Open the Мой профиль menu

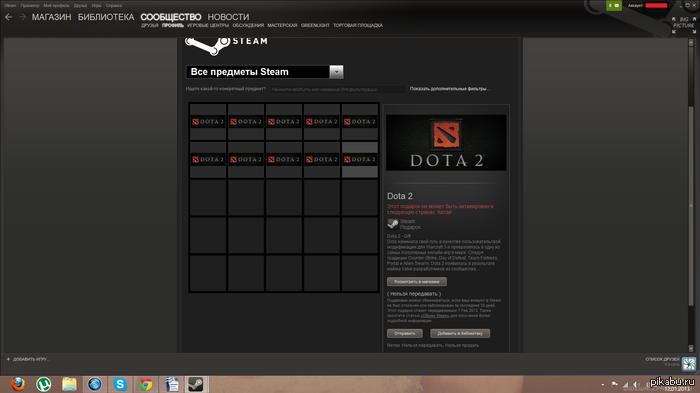pyautogui.click(x=56, y=5)
